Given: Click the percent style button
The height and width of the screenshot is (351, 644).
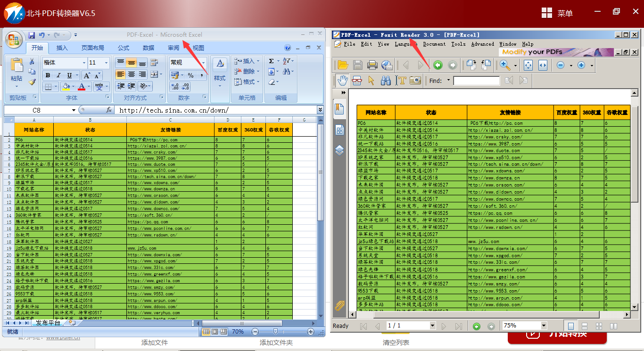Looking at the screenshot, I should click(x=190, y=75).
